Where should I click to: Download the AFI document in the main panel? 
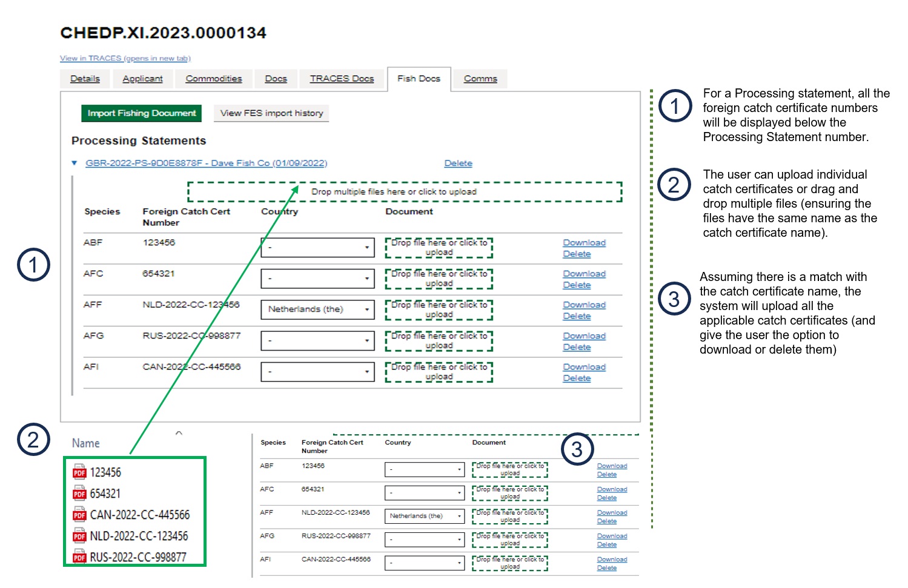[x=584, y=367]
